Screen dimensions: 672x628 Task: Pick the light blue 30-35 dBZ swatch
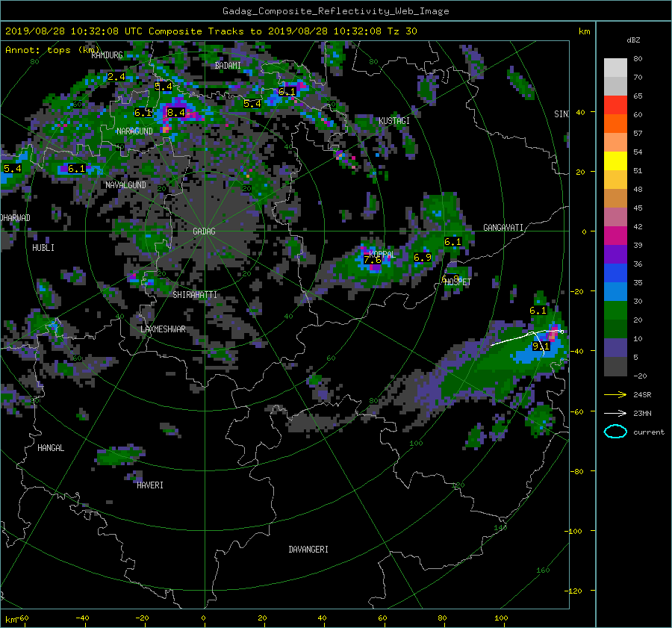pyautogui.click(x=615, y=292)
